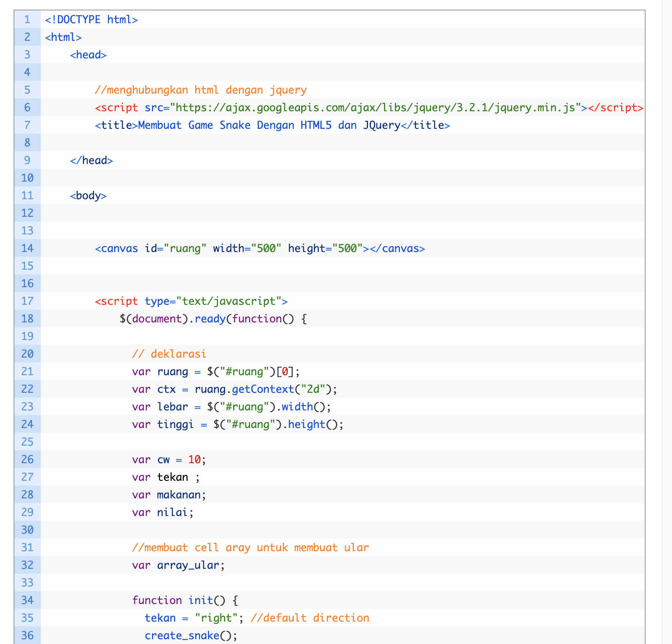Screen dimensions: 672x644
Task: Click the 'function init()' line
Action: click(185, 600)
